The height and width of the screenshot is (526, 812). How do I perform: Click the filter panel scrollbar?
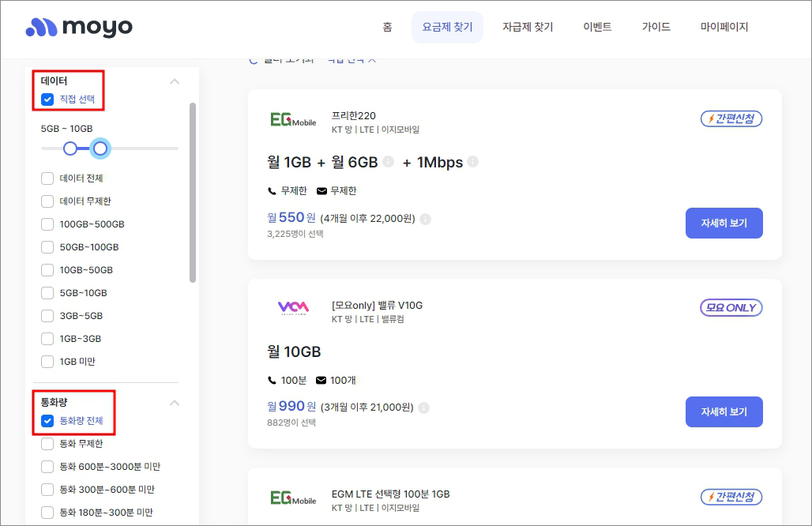pos(193,193)
